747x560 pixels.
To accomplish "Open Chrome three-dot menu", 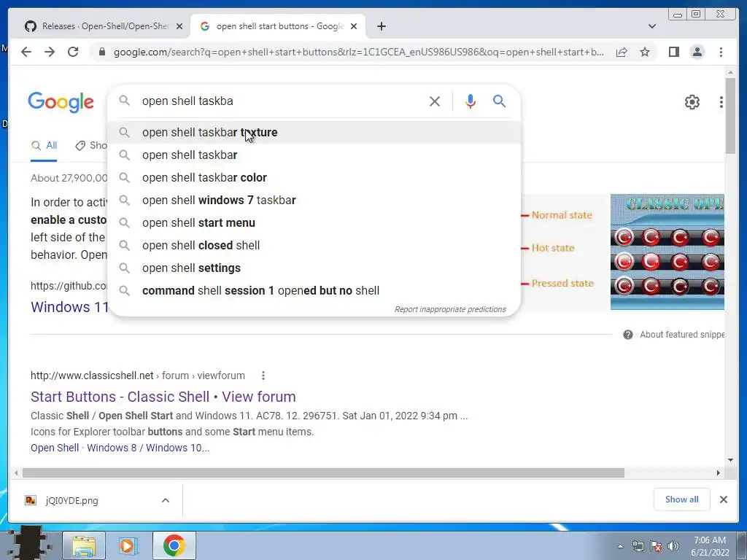I will 721,52.
